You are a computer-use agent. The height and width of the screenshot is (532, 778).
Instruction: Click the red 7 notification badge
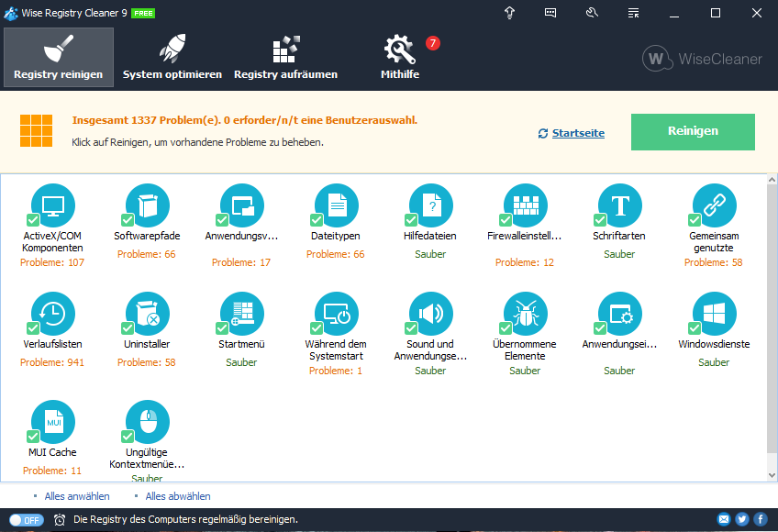click(433, 43)
